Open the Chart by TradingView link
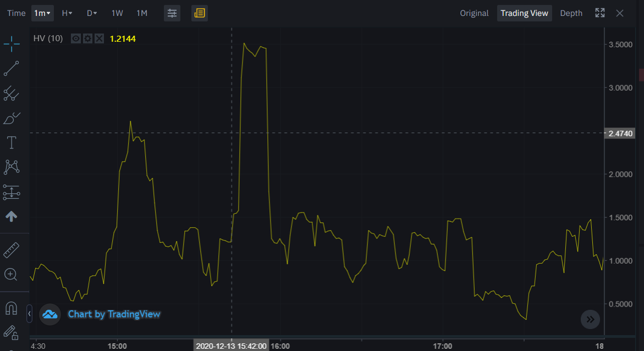The image size is (644, 351). pyautogui.click(x=114, y=314)
